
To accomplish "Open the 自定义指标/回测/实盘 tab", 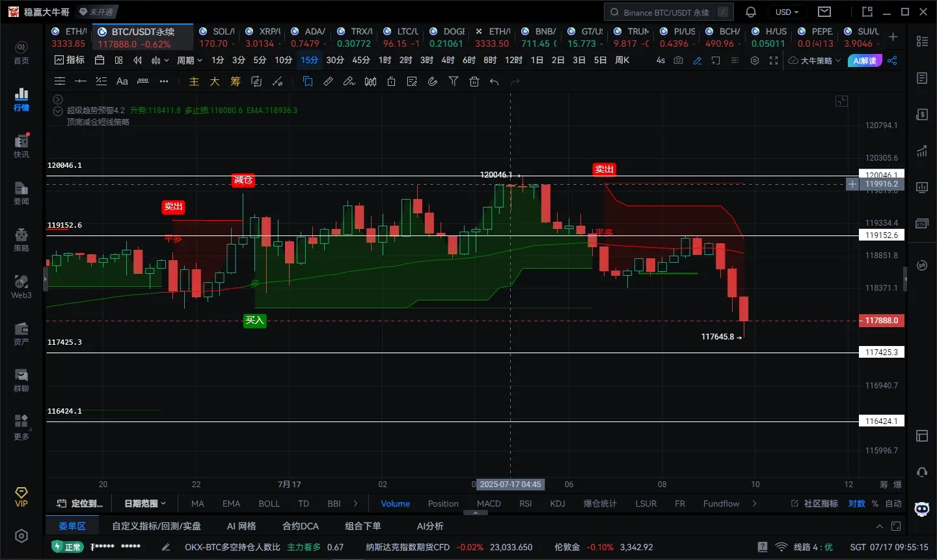I will click(156, 526).
